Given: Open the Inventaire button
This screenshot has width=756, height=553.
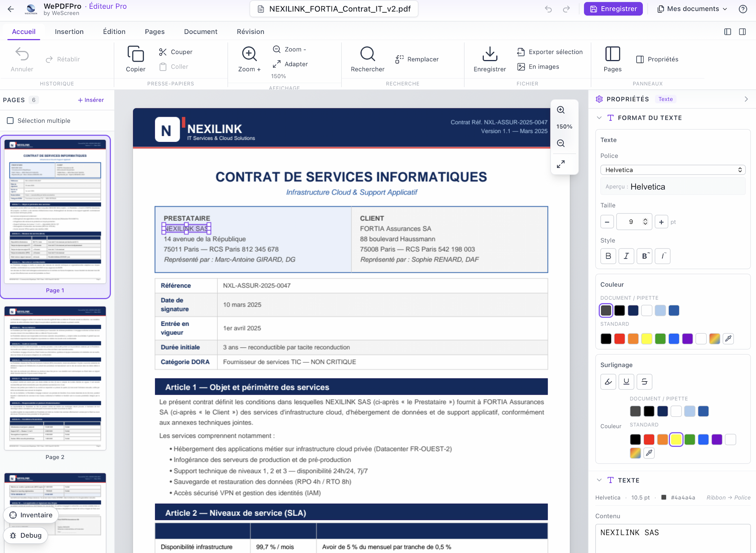Looking at the screenshot, I should (31, 515).
